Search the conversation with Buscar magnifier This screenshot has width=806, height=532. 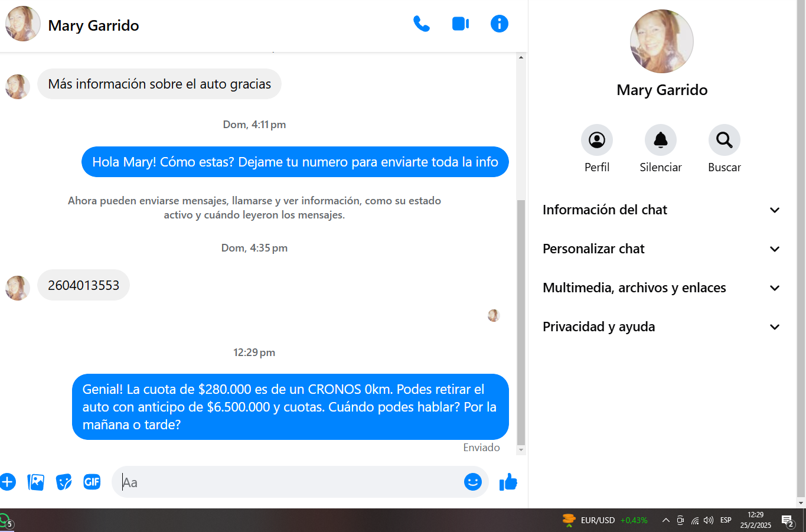[725, 140]
